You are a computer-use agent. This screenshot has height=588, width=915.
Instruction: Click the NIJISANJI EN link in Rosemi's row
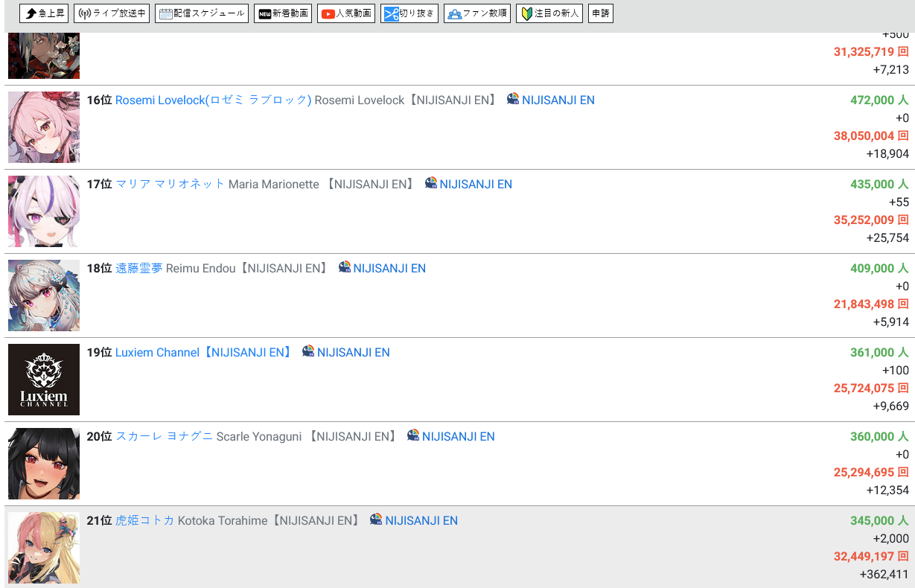point(558,100)
